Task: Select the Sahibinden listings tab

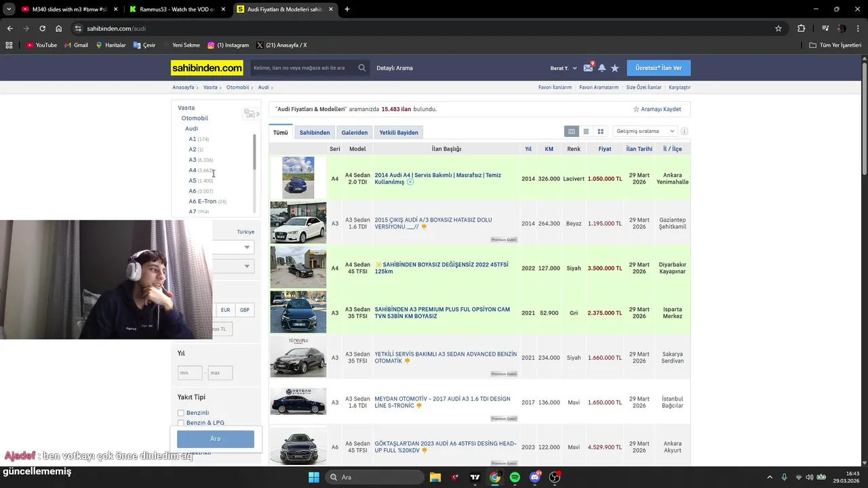Action: (315, 132)
